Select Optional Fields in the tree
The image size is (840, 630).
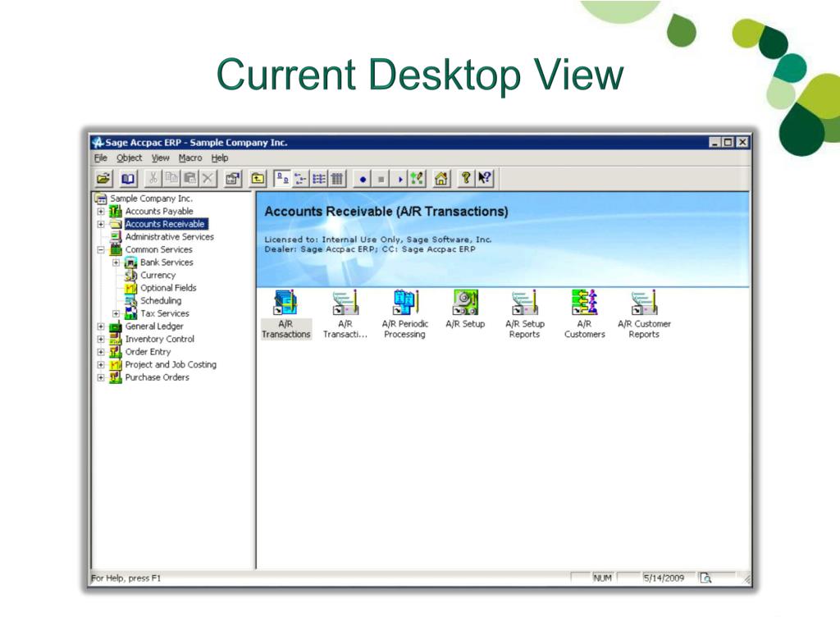(168, 288)
